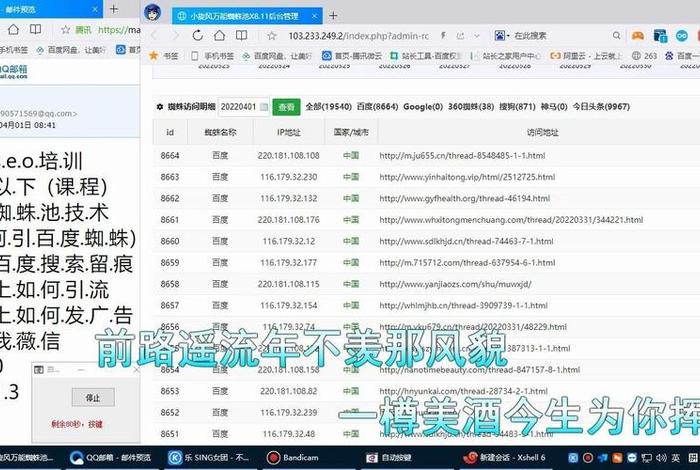This screenshot has height=470, width=700.
Task: Go to the browser home page
Action: click(x=219, y=35)
